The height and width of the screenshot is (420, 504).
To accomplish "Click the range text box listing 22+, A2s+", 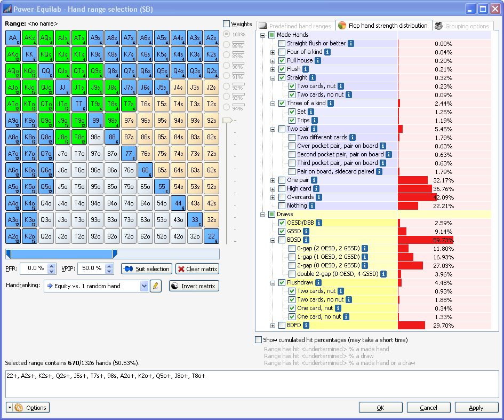I will coord(252,384).
